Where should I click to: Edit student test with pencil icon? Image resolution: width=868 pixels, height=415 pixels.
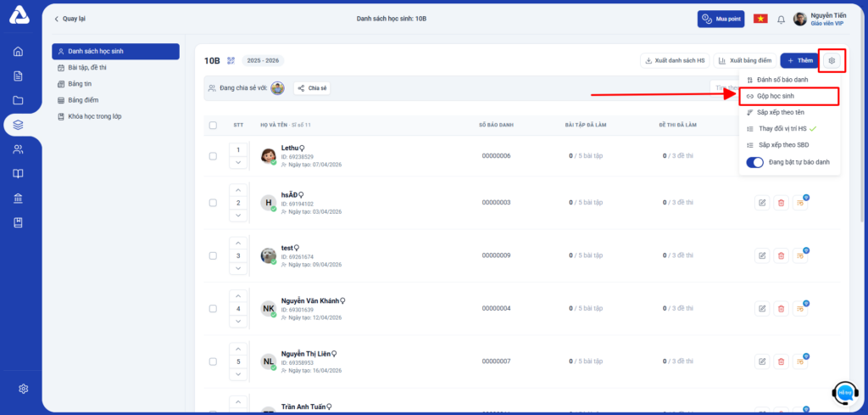(x=762, y=255)
